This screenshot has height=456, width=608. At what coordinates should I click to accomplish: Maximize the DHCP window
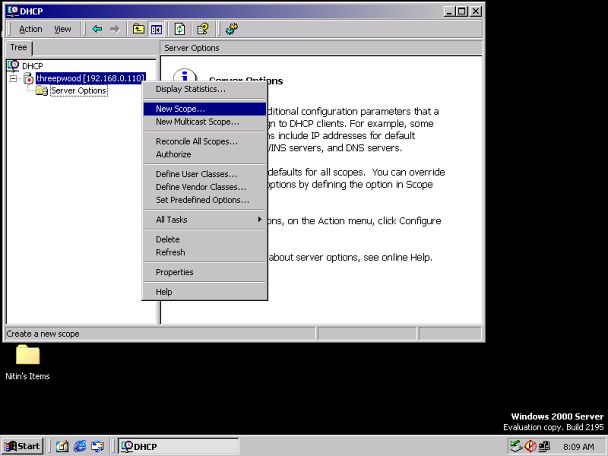point(462,11)
